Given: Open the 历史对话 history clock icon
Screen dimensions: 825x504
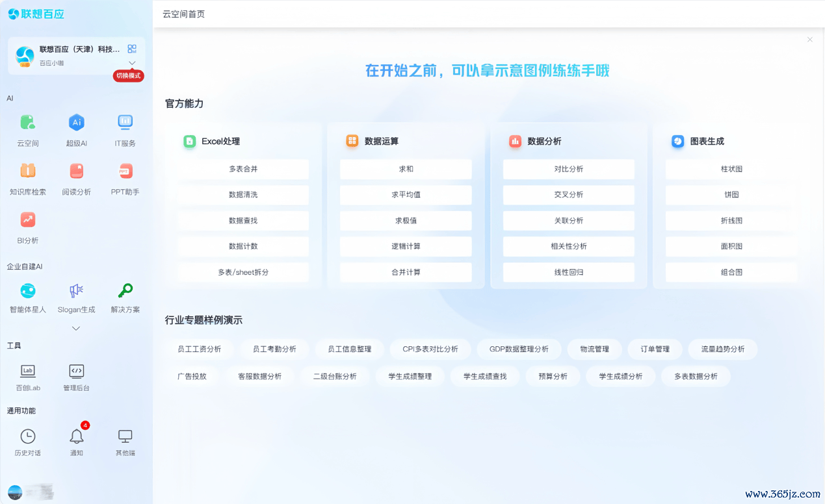Looking at the screenshot, I should click(27, 436).
